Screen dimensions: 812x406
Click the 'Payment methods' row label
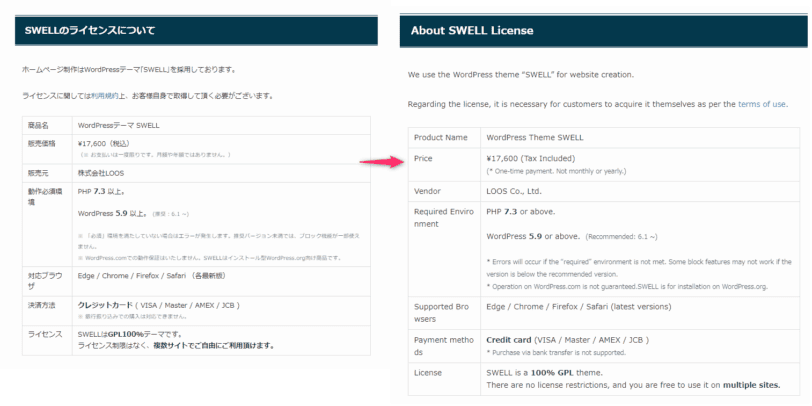pos(444,346)
